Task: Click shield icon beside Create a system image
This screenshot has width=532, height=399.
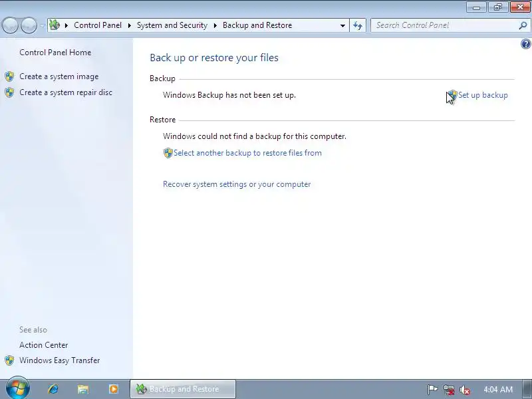Action: tap(9, 76)
